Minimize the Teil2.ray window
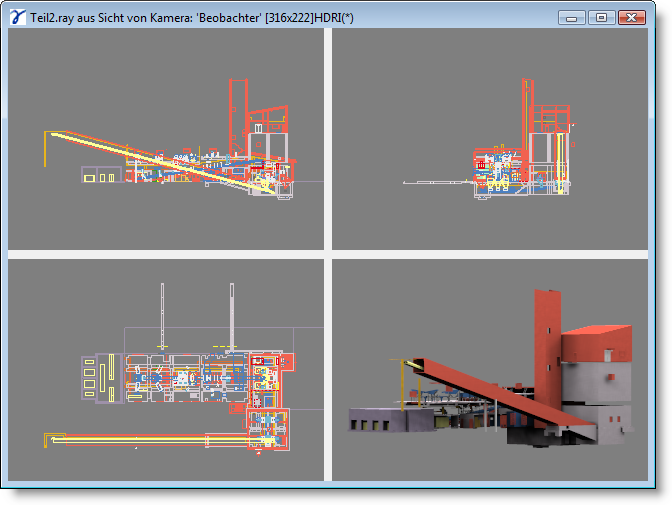This screenshot has width=672, height=505. click(571, 18)
